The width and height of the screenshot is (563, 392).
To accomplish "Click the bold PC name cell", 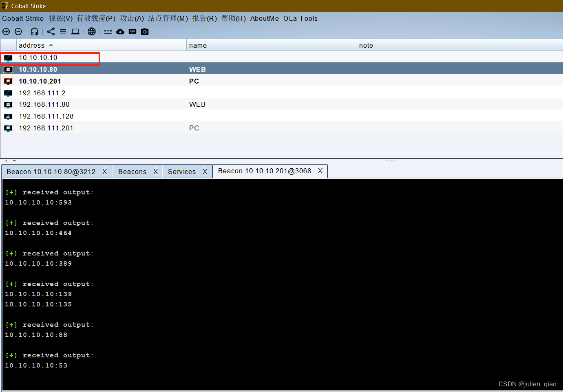I will (x=194, y=81).
